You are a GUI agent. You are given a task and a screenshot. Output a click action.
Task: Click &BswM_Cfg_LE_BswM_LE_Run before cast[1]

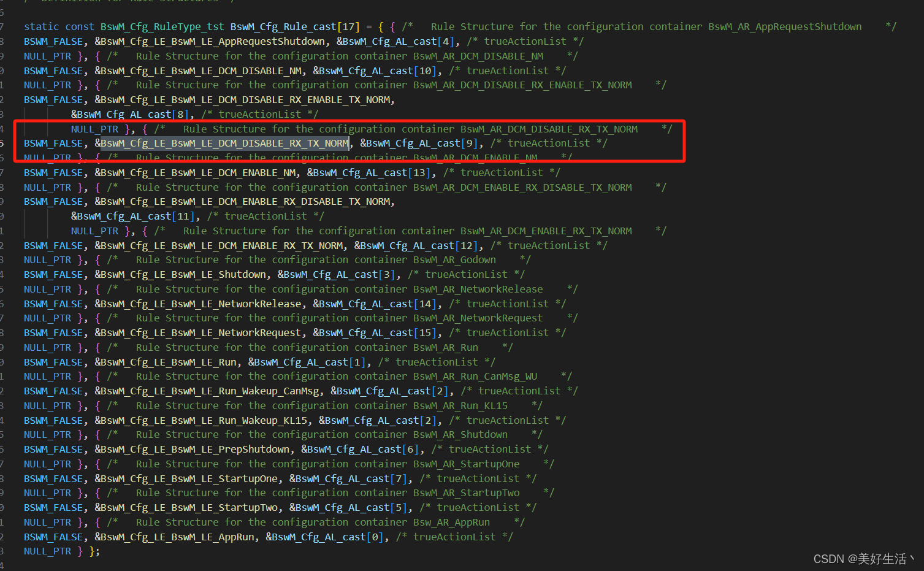[166, 362]
